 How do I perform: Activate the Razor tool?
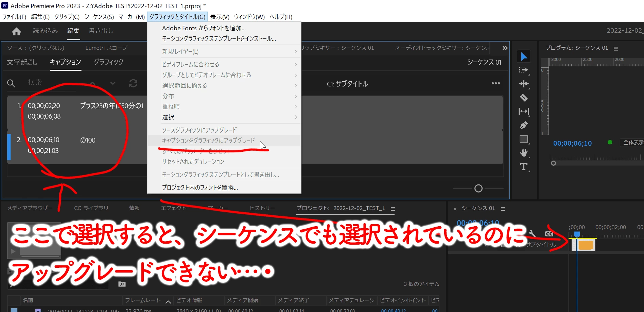tap(524, 98)
